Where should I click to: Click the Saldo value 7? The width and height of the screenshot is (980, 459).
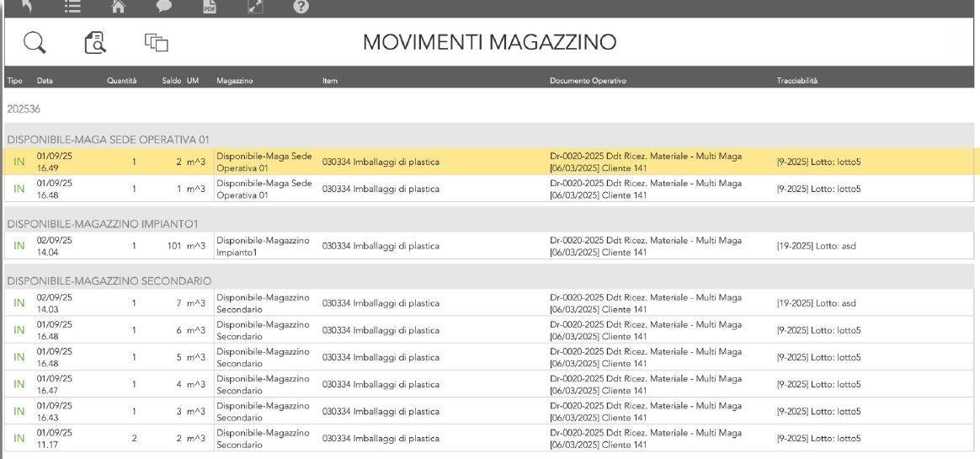[178, 303]
